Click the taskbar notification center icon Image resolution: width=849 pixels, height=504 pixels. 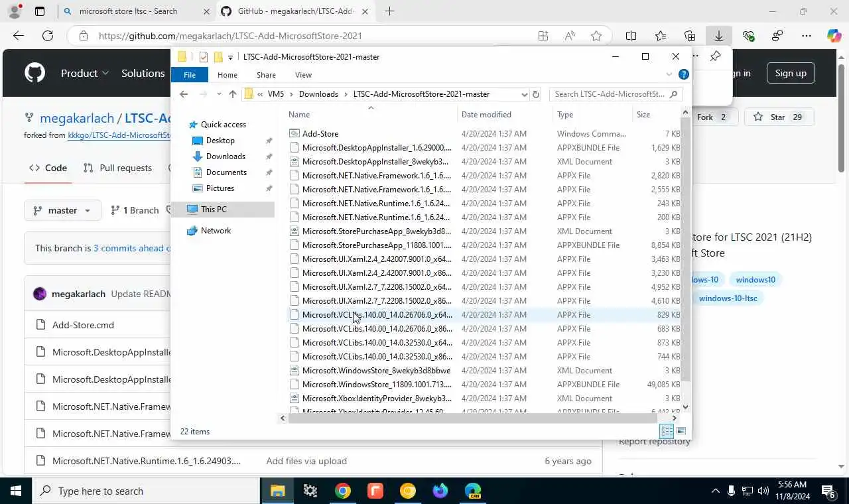(828, 491)
